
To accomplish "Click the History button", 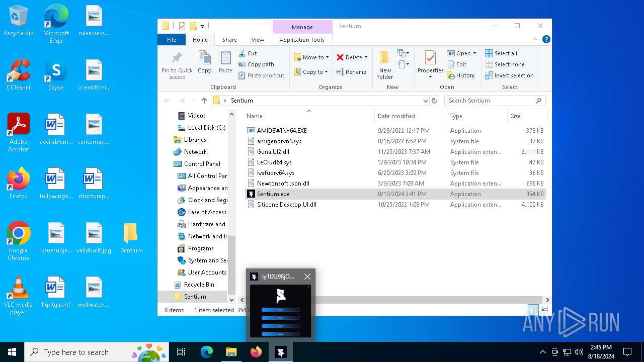I will pos(461,75).
